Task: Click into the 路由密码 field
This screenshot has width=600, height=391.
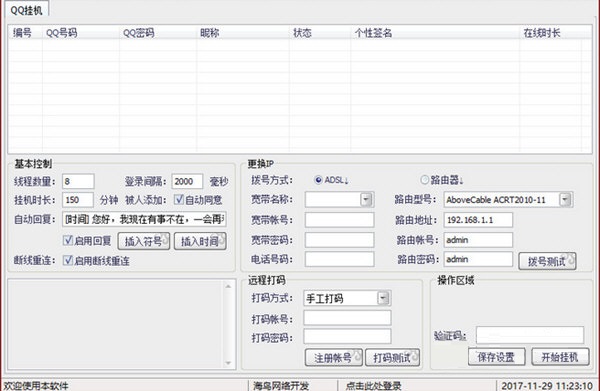Action: (478, 259)
